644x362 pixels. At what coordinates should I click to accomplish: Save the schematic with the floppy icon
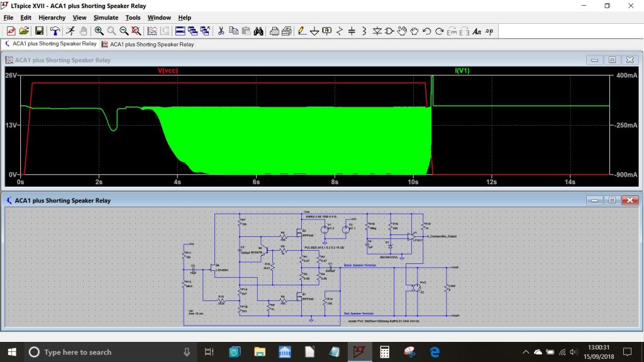pos(40,31)
